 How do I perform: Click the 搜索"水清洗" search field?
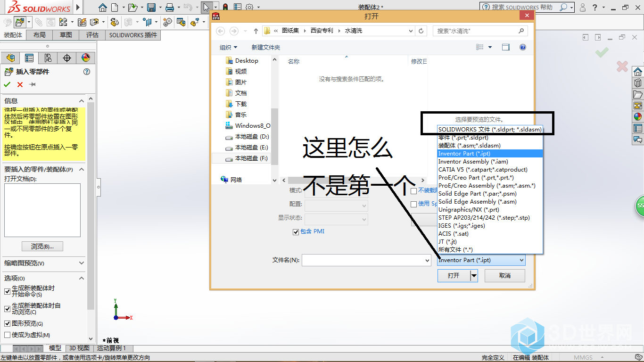click(x=479, y=31)
